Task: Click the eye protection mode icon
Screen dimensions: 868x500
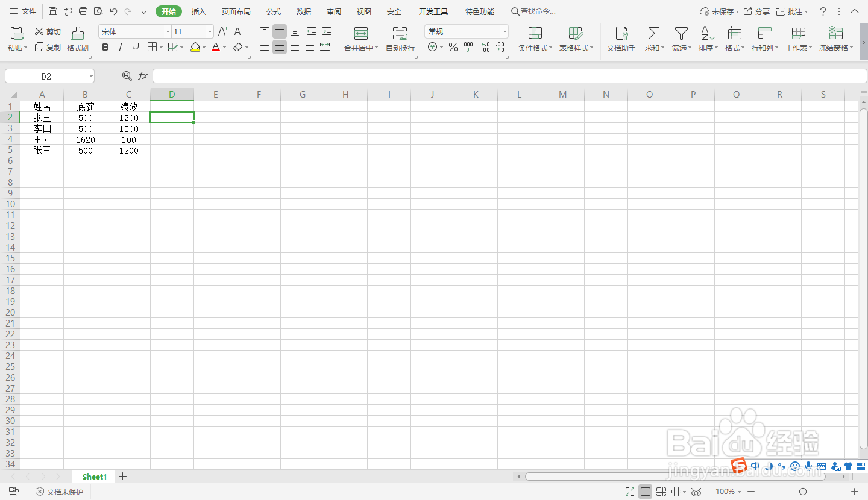Action: coord(696,492)
